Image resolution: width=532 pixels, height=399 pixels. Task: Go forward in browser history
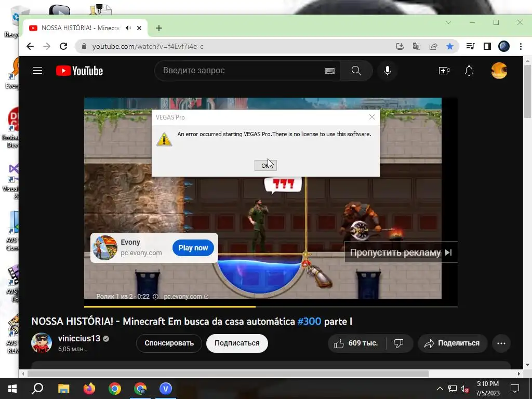pos(47,46)
